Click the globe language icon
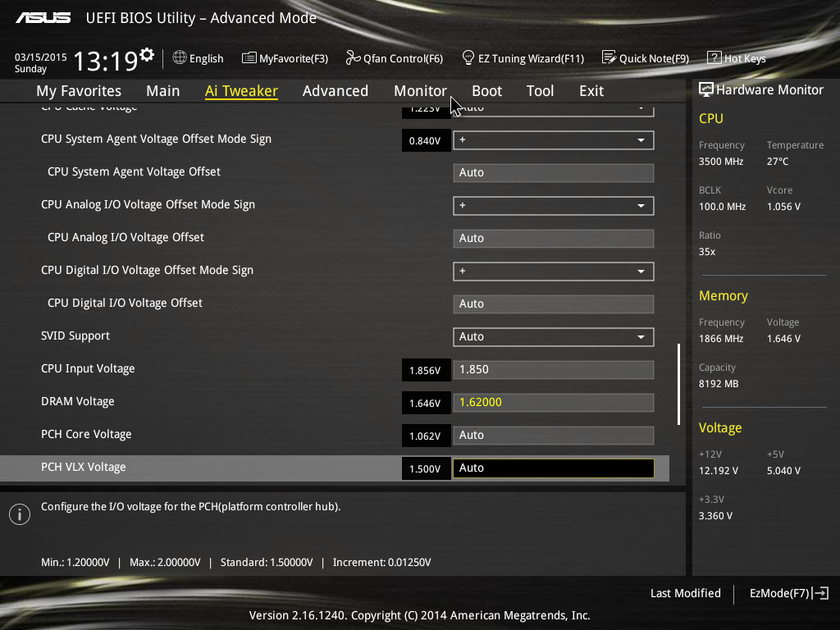Image resolution: width=840 pixels, height=630 pixels. pos(180,57)
